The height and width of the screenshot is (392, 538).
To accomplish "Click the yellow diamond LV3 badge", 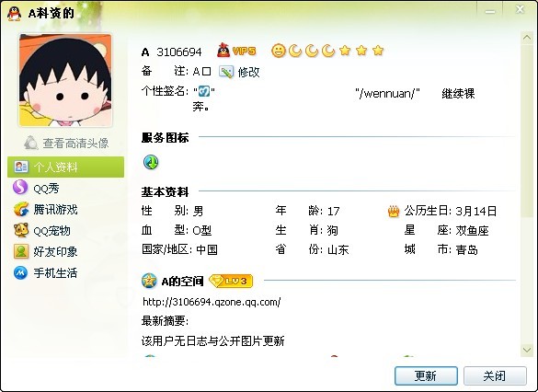I will pyautogui.click(x=231, y=282).
